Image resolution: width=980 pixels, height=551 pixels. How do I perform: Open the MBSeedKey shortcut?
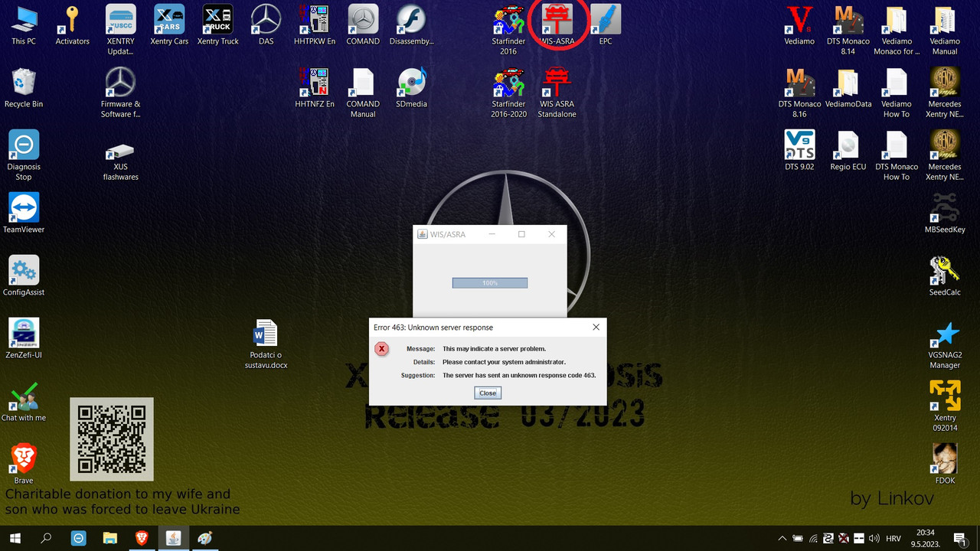[945, 212]
